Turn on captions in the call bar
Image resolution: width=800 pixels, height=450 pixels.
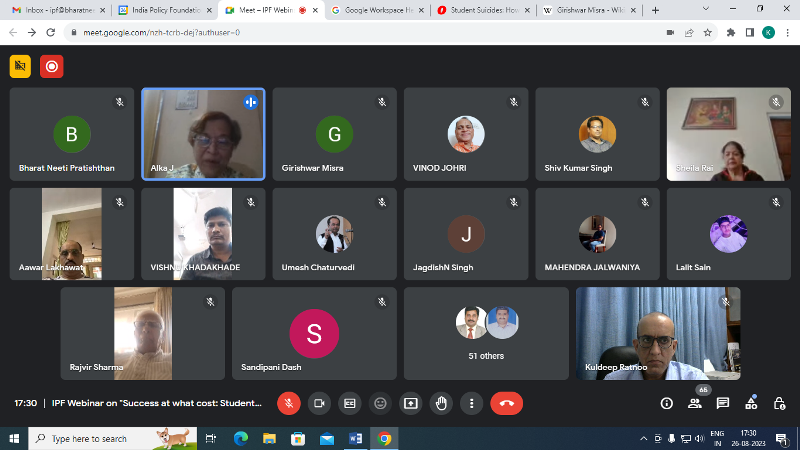click(x=350, y=403)
